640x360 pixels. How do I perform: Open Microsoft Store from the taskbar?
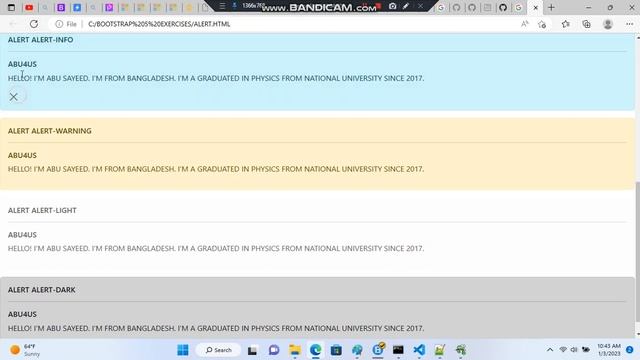coord(336,350)
